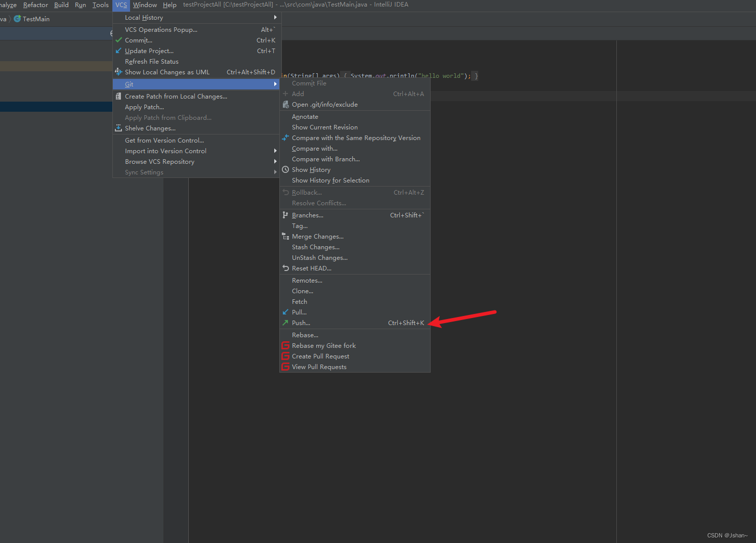
Task: Choose Compare with... entry
Action: [x=355, y=148]
